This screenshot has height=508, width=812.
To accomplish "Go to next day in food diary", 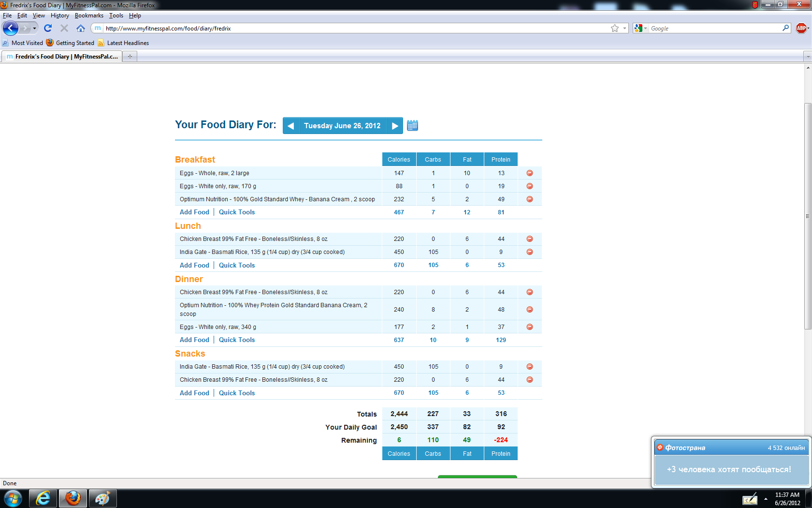I will click(x=395, y=126).
